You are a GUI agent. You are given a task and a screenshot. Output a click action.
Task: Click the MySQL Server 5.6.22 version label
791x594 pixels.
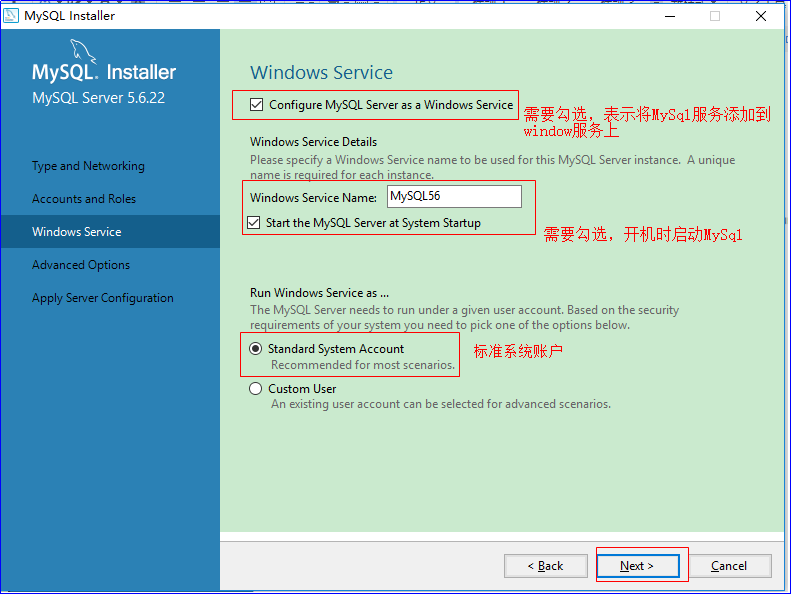point(98,98)
